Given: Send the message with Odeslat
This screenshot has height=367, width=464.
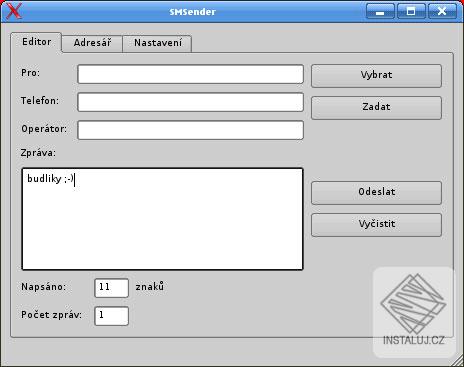Looking at the screenshot, I should pyautogui.click(x=376, y=193).
